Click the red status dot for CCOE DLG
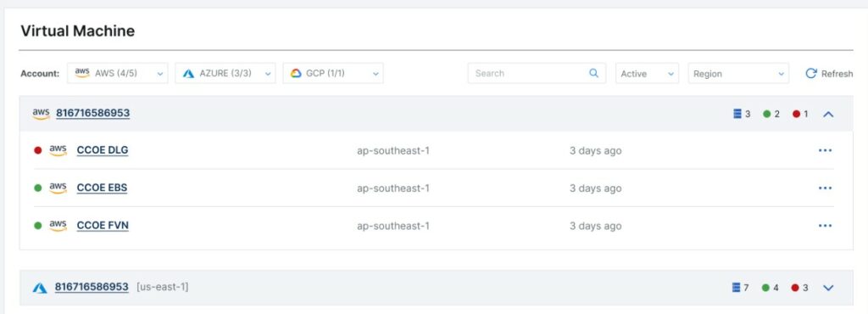 [x=38, y=150]
